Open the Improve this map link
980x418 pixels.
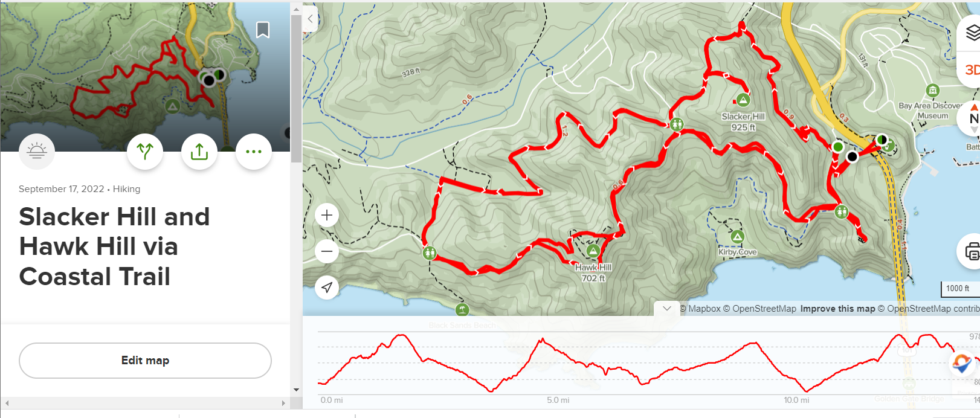[837, 309]
